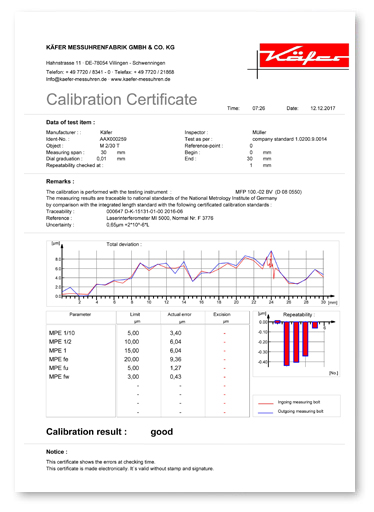Click the Hahnstrasse 11 address line
The image size is (374, 512).
pyautogui.click(x=105, y=63)
